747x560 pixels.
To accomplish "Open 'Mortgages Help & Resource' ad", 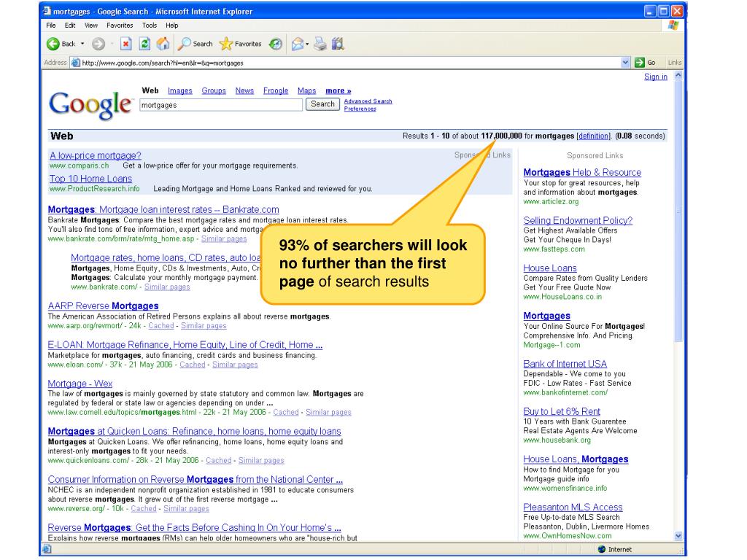I will coord(582,172).
